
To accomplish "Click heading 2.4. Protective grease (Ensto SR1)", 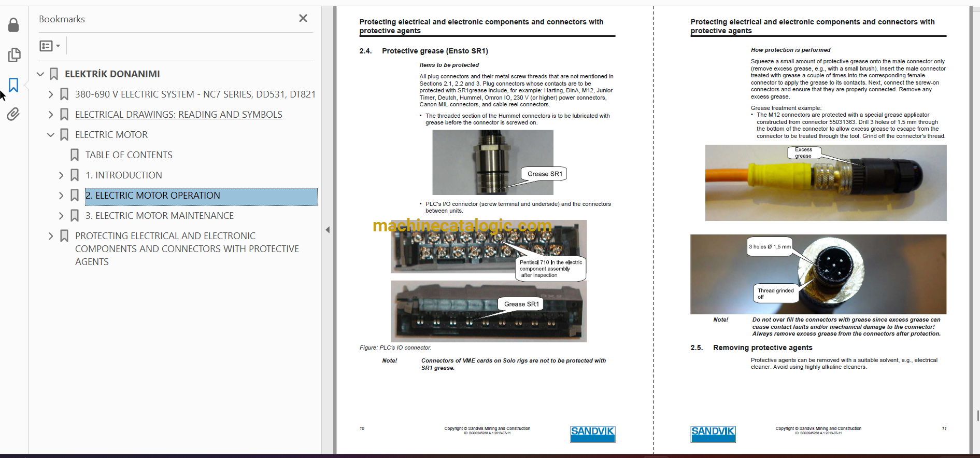I will [x=424, y=51].
